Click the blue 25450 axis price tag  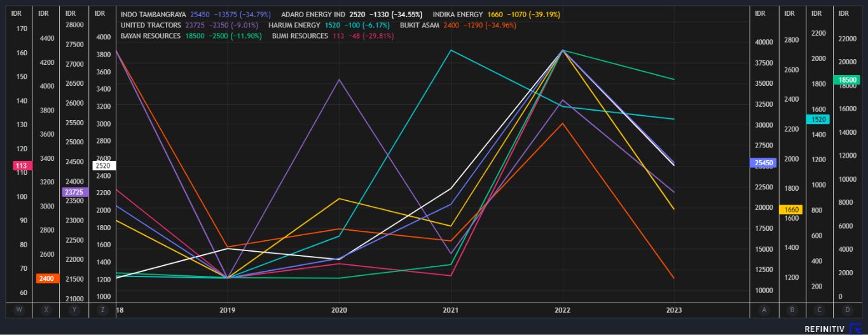point(764,163)
